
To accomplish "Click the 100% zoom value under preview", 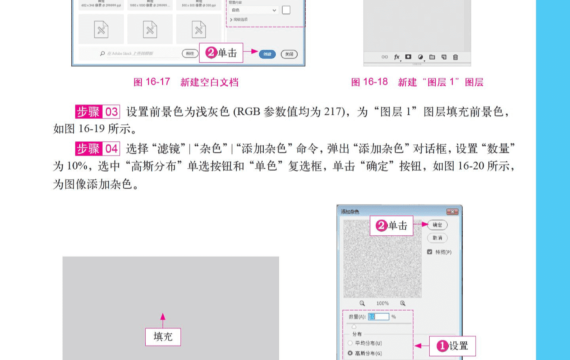I will pyautogui.click(x=382, y=303).
